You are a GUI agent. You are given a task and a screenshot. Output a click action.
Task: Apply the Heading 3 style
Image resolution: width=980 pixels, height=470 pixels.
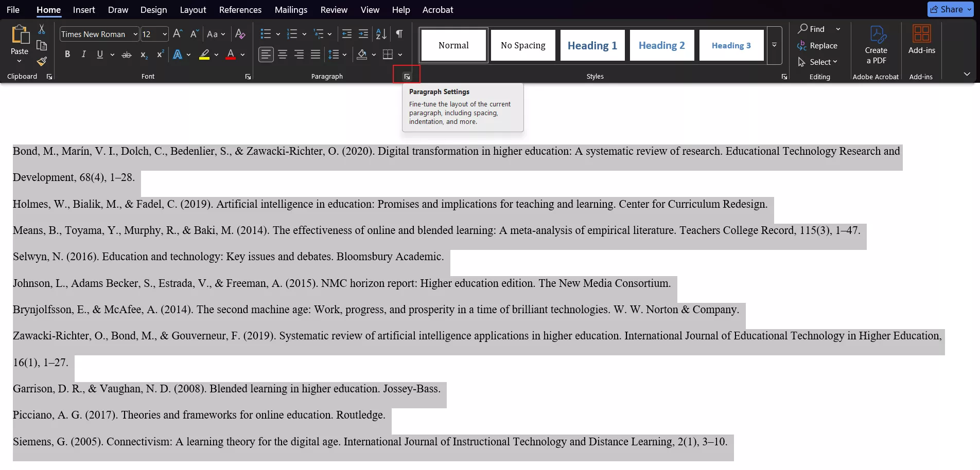[731, 45]
